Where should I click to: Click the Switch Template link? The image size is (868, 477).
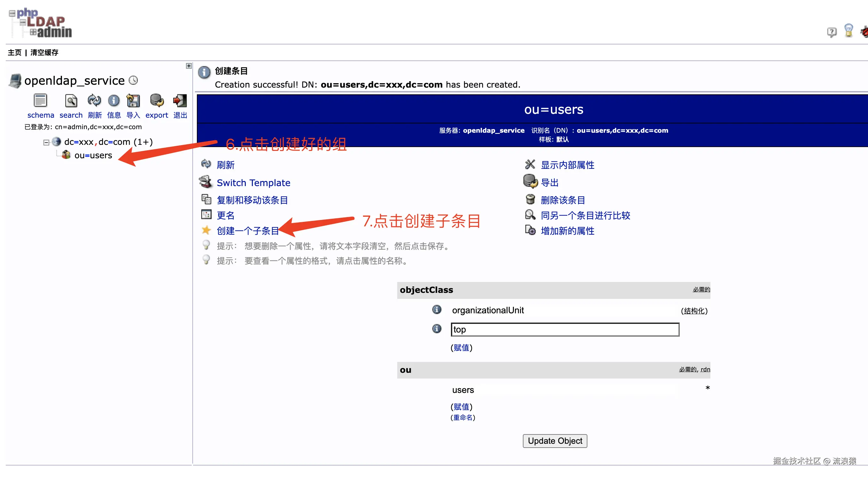pos(253,183)
